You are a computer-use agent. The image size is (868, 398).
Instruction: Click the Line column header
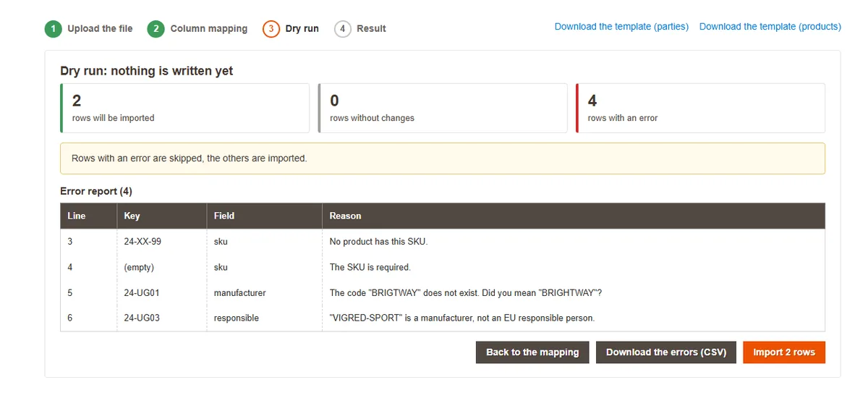click(x=88, y=216)
